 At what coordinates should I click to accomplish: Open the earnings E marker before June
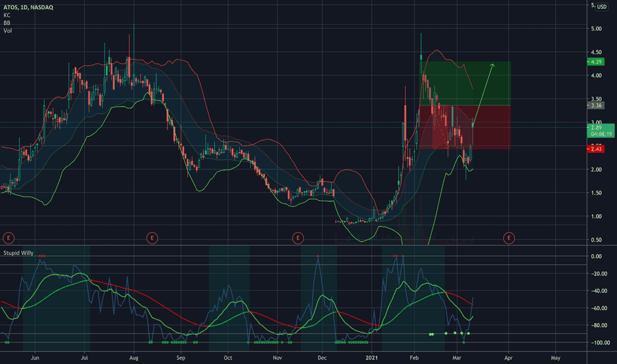coord(8,238)
